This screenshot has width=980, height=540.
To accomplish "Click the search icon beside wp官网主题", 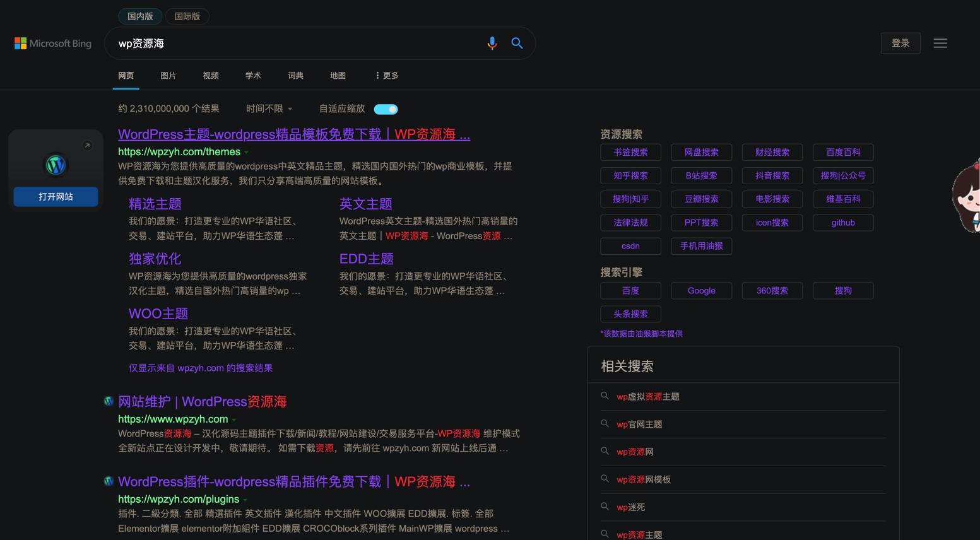I will [605, 424].
